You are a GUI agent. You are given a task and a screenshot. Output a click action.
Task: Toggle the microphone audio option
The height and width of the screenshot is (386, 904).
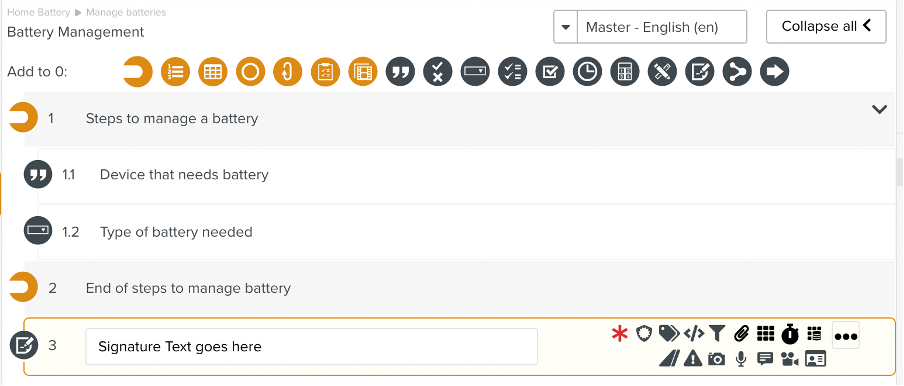[x=741, y=359]
